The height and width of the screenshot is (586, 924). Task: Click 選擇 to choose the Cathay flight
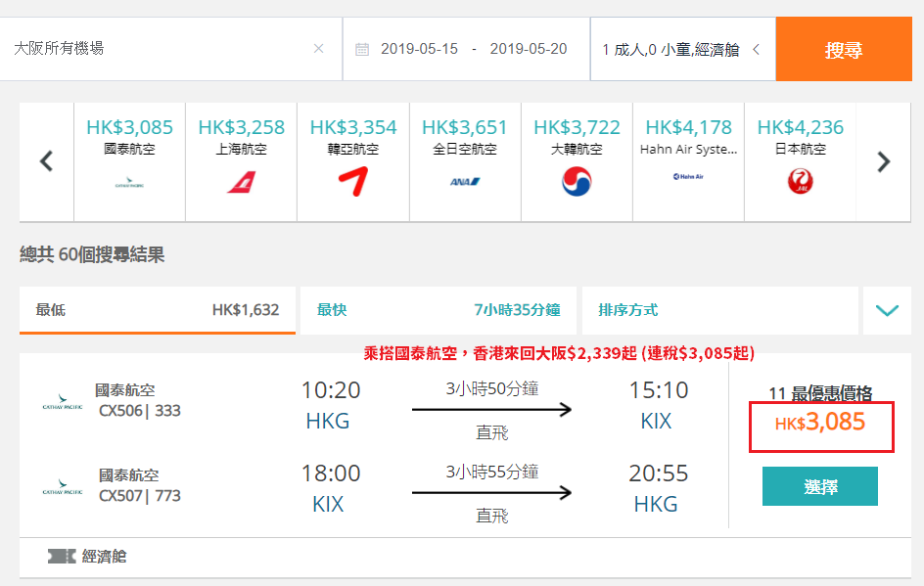click(x=819, y=486)
